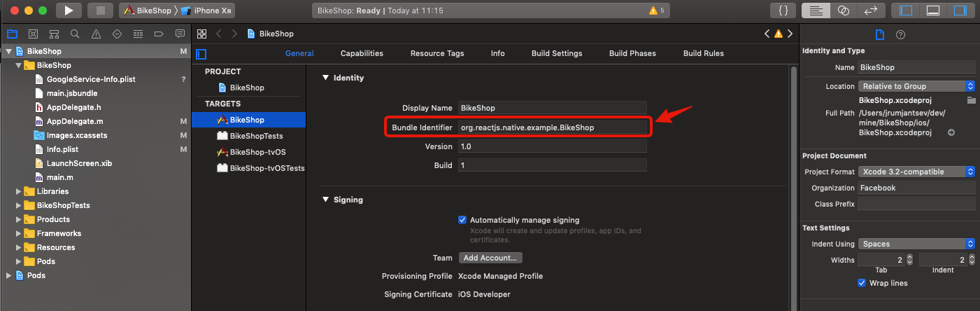
Task: Select the Standard editor button
Action: 815,11
